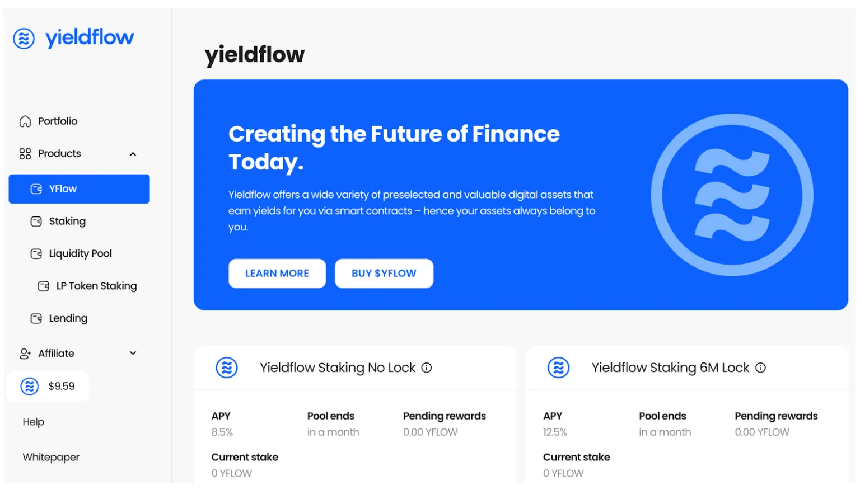Select the Portfolio home icon

pyautogui.click(x=25, y=121)
